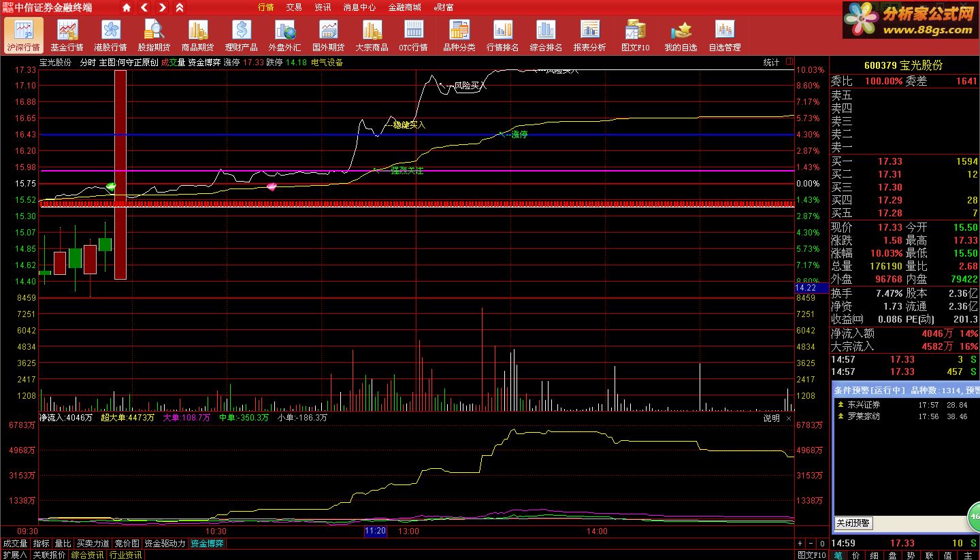The image size is (980, 560).
Task: Open 基金行情 fund quotes icon
Action: coord(67,35)
